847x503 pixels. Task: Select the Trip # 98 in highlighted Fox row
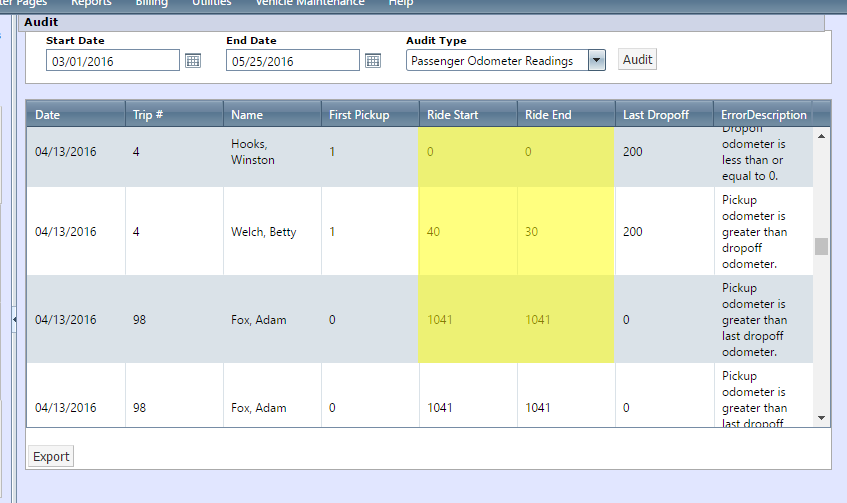[x=174, y=319]
